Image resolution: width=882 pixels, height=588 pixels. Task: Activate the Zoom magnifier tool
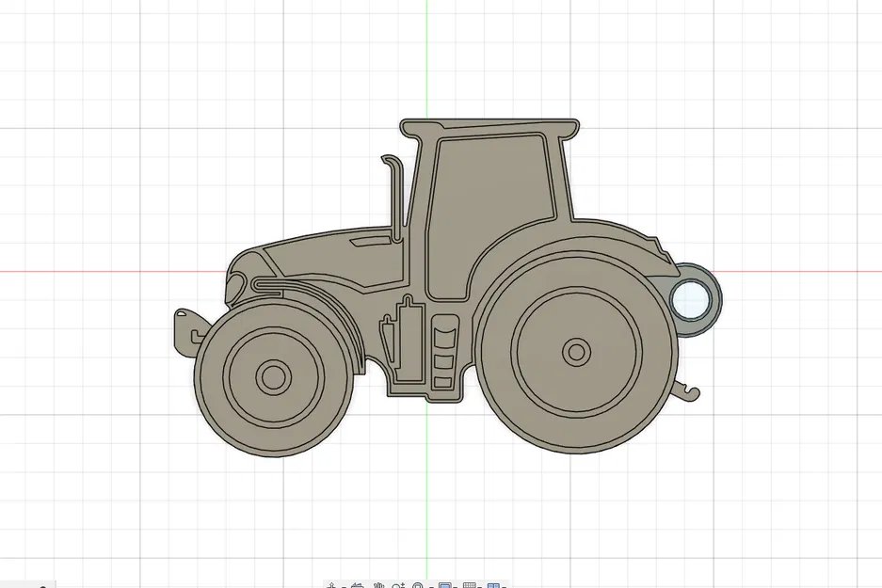click(396, 582)
